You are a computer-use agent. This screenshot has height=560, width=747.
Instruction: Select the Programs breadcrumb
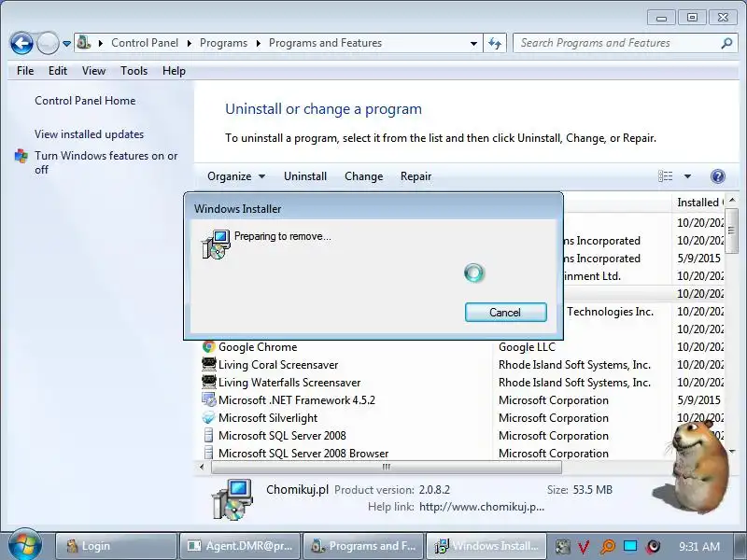click(223, 43)
